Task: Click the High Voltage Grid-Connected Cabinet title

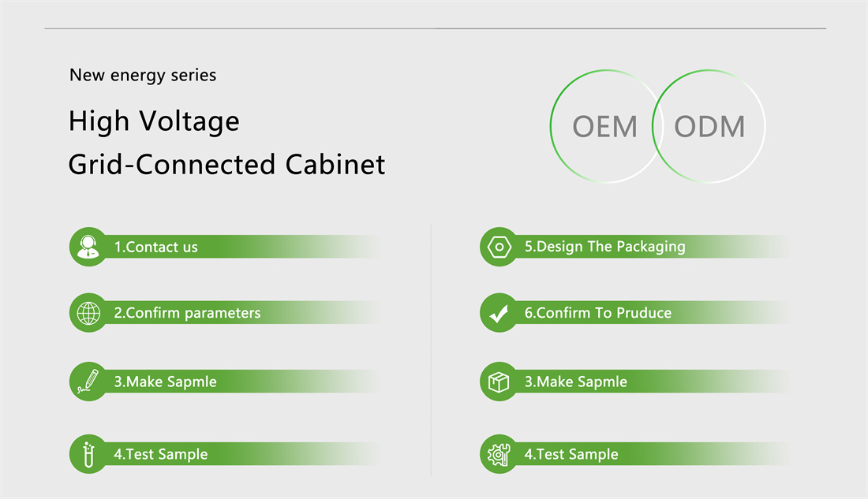Action: pyautogui.click(x=226, y=143)
